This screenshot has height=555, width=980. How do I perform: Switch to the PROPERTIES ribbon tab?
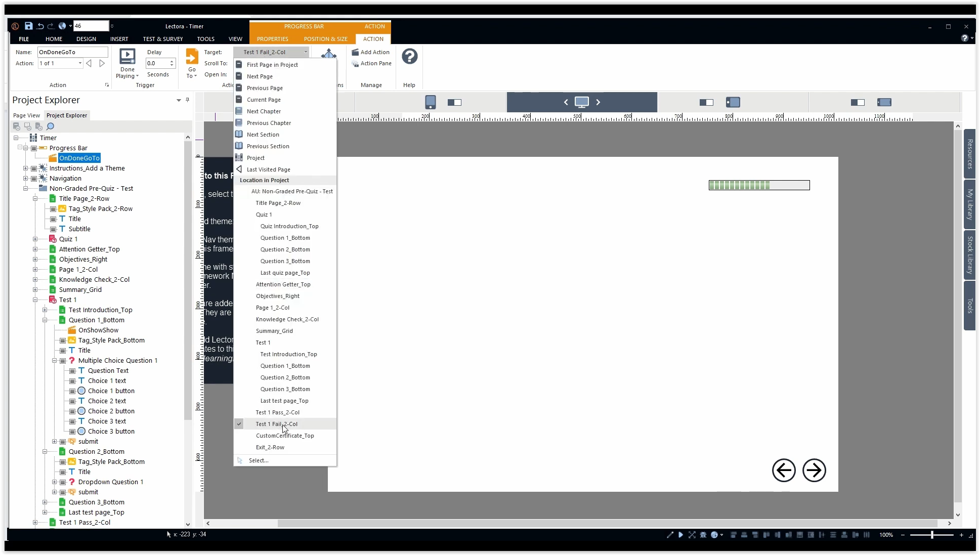(x=272, y=39)
